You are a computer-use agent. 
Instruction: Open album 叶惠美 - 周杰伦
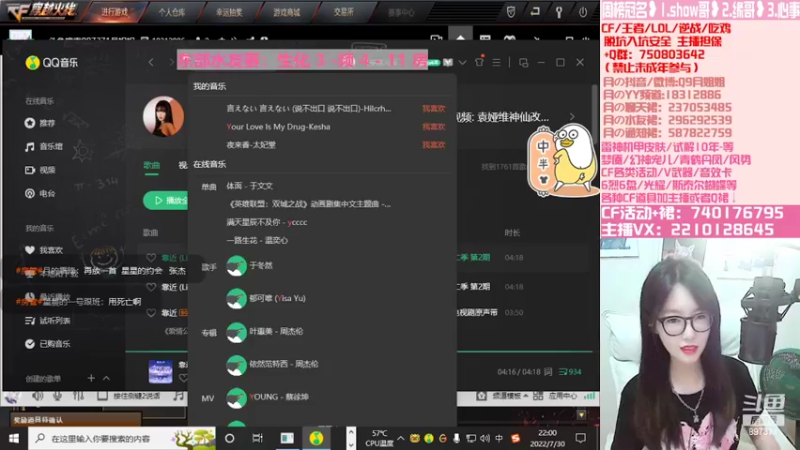pos(264,332)
